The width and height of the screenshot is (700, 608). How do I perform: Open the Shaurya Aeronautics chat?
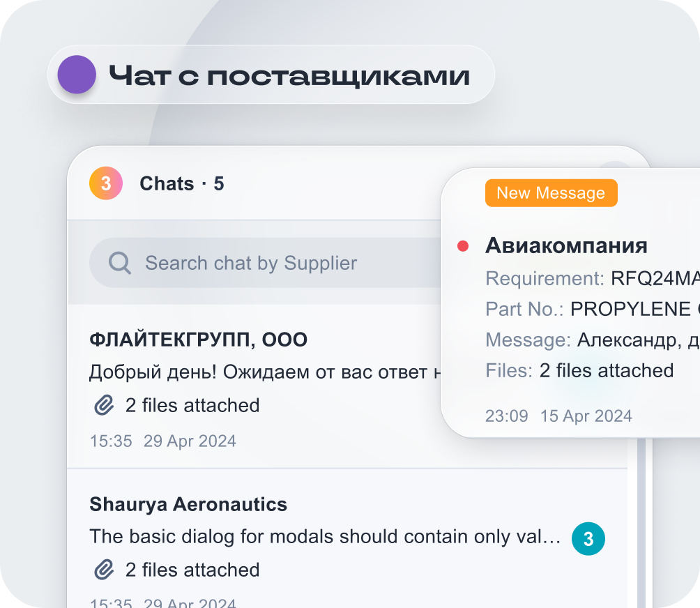coord(188,504)
